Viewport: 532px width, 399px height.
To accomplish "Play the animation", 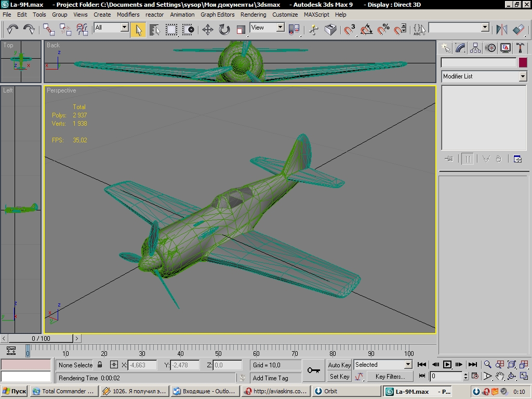I will [447, 365].
